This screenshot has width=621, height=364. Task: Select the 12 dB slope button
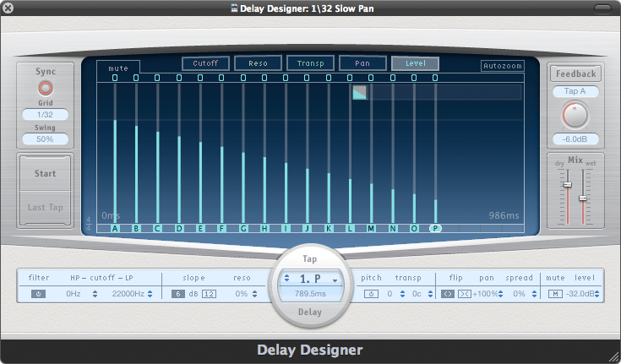[210, 294]
